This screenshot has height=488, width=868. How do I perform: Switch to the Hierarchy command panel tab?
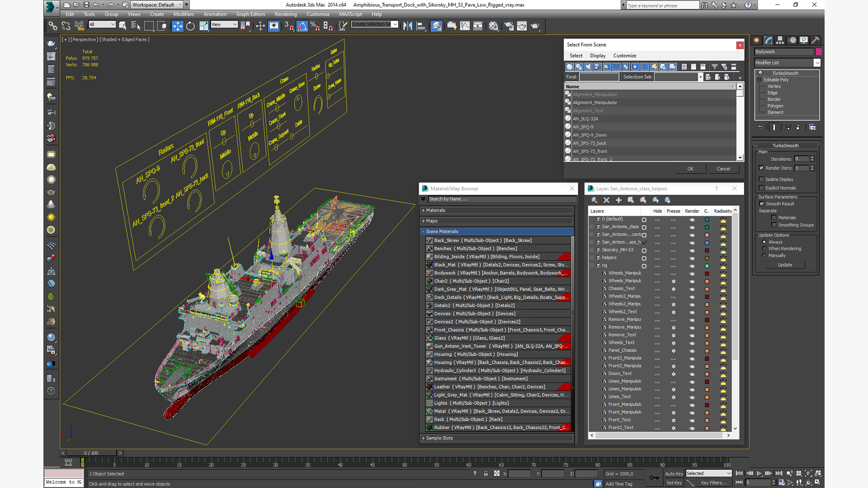[780, 40]
